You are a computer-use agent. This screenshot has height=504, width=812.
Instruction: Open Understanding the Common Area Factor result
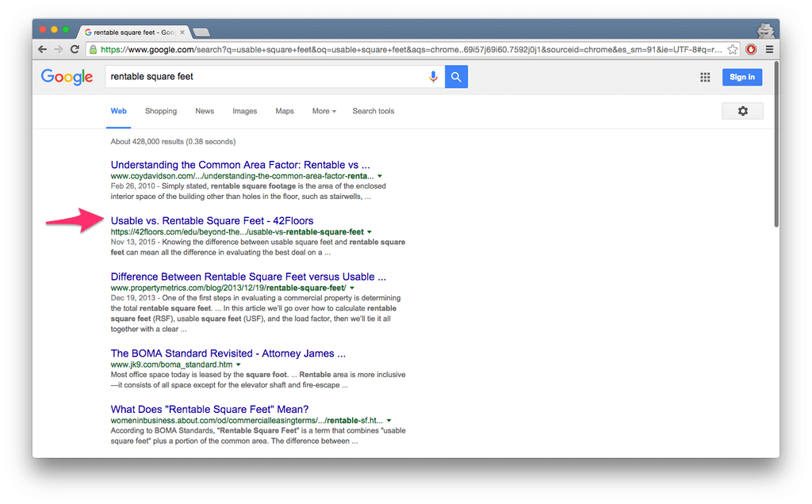pyautogui.click(x=240, y=165)
